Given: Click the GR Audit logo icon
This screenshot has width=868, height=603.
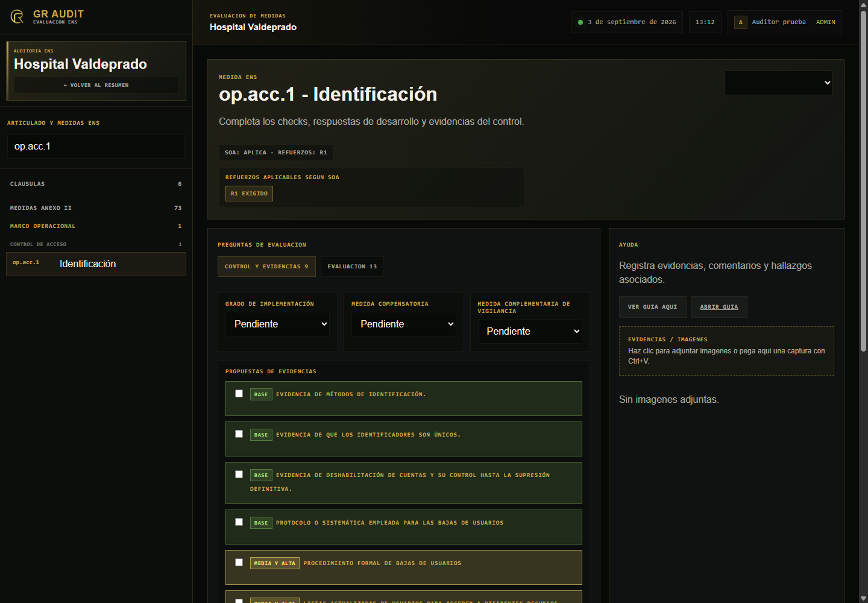Looking at the screenshot, I should (17, 17).
